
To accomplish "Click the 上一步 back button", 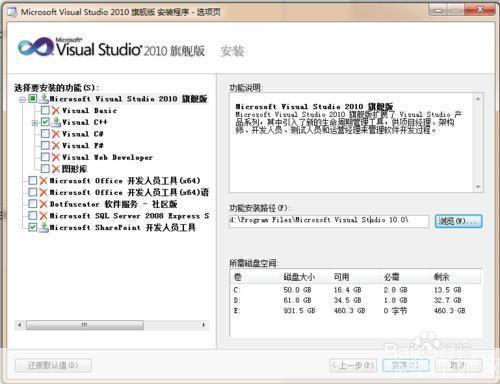I will [353, 365].
